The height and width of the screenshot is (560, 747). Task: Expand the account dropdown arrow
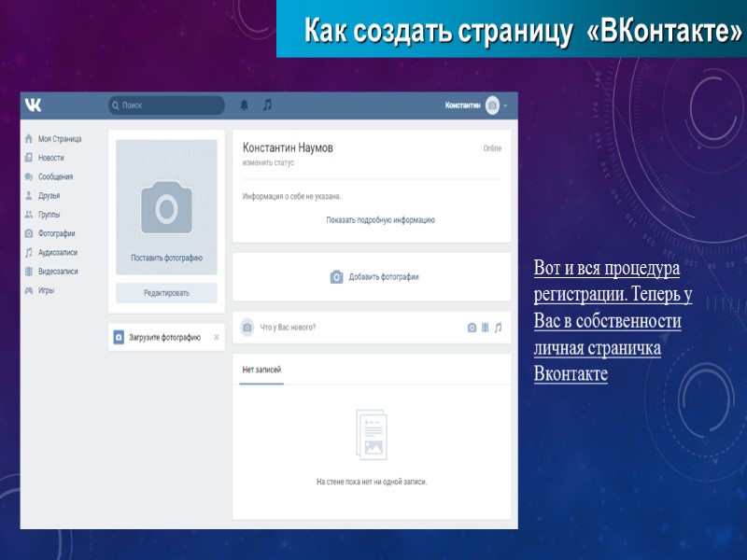pos(505,105)
